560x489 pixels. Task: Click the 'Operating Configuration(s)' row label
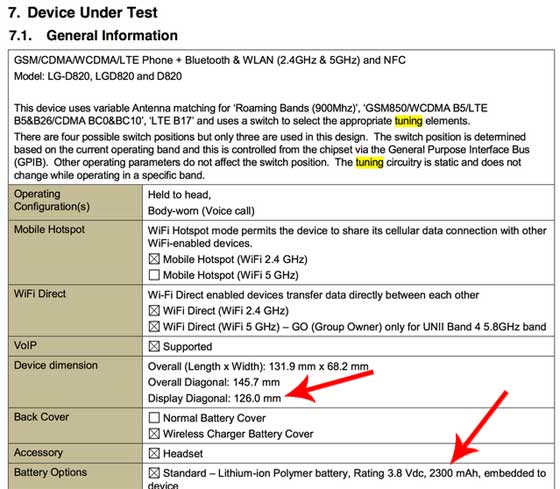tap(52, 200)
